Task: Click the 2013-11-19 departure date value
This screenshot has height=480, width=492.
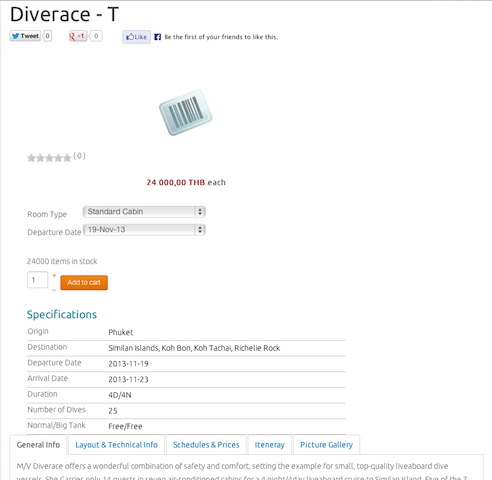Action: click(128, 364)
